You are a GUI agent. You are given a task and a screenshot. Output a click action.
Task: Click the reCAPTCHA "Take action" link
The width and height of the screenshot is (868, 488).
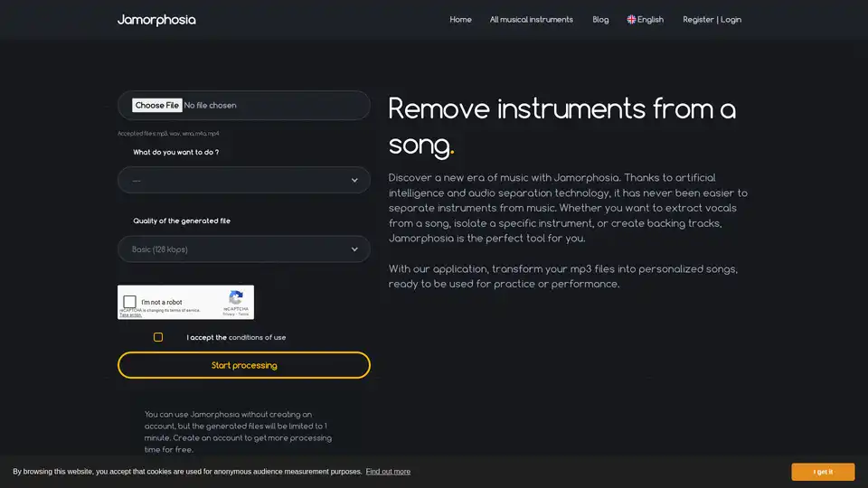point(130,314)
